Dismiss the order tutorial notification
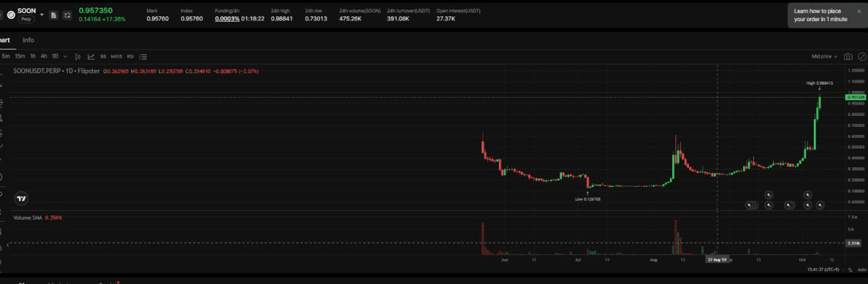Image resolution: width=868 pixels, height=284 pixels. (x=859, y=12)
